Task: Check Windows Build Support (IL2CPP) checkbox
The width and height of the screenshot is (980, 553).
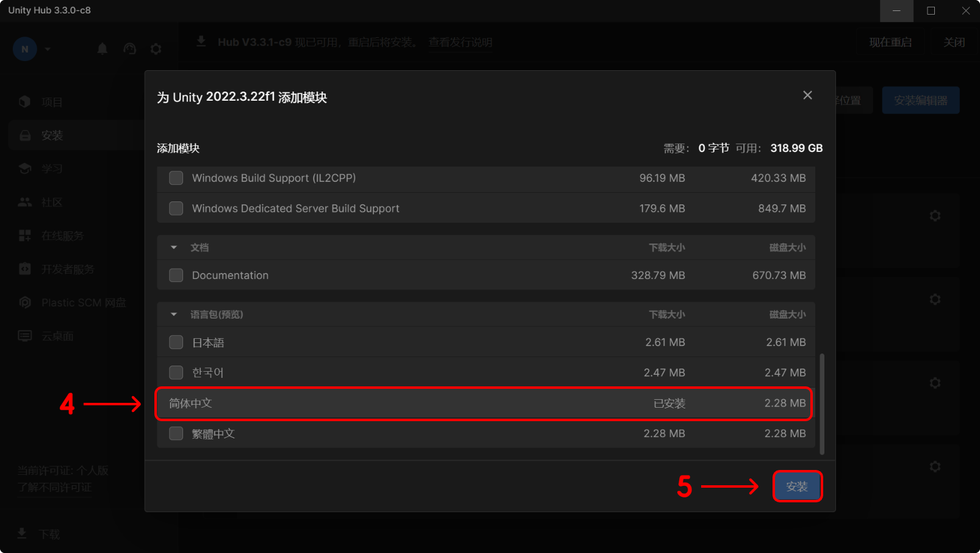Action: click(176, 178)
